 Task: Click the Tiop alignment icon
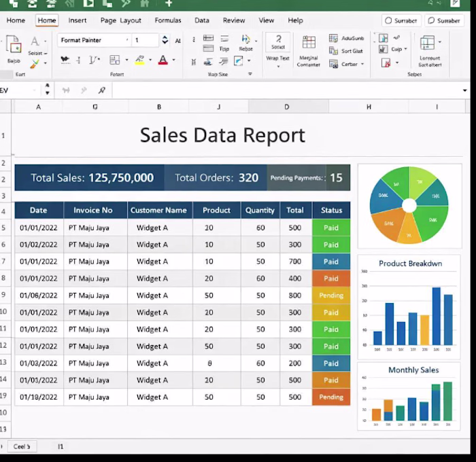(224, 39)
